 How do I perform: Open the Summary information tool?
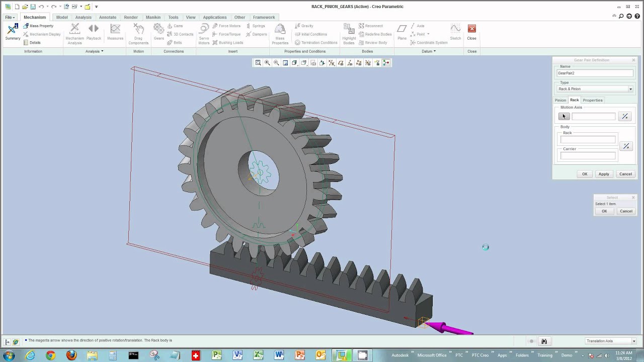coord(13,32)
